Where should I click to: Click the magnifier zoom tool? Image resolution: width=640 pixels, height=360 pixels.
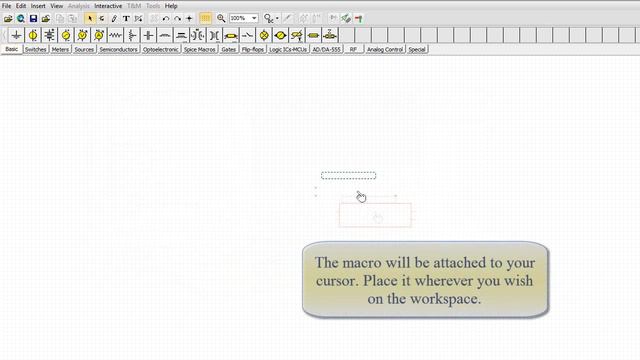(221, 18)
